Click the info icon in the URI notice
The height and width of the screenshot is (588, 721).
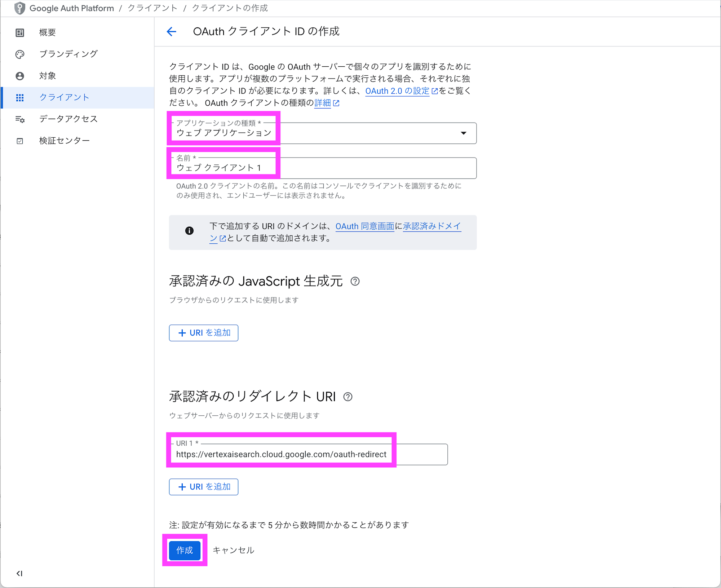click(x=189, y=231)
